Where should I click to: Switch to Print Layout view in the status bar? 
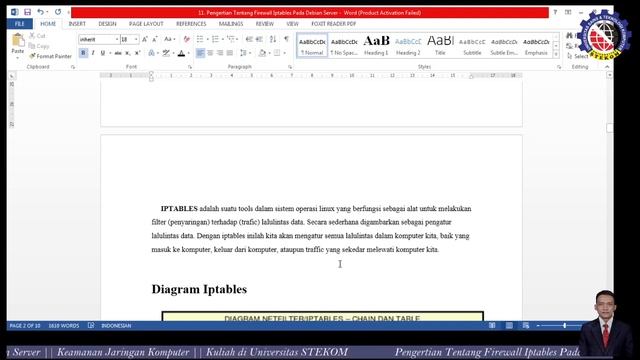tap(509, 325)
